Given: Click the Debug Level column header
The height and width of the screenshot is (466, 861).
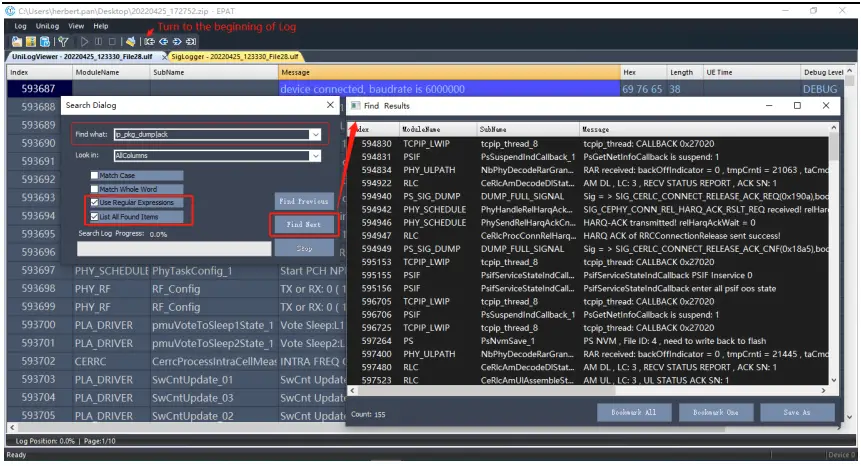Looking at the screenshot, I should (x=823, y=72).
